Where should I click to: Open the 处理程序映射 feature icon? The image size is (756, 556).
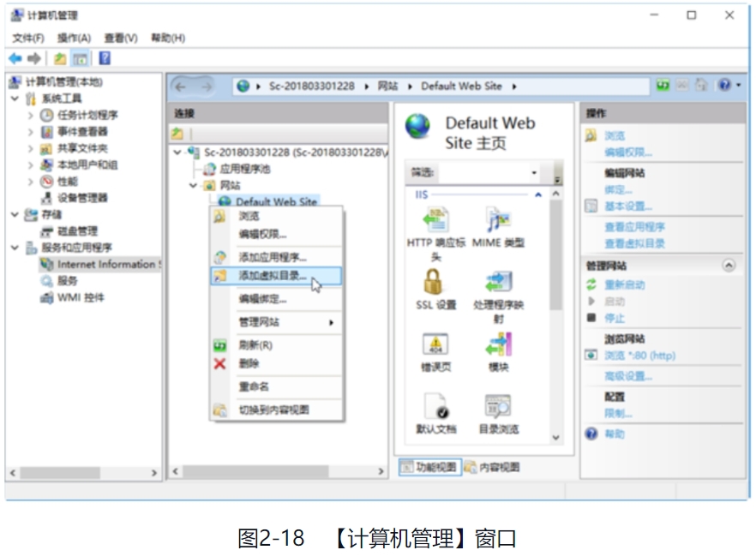(x=498, y=282)
